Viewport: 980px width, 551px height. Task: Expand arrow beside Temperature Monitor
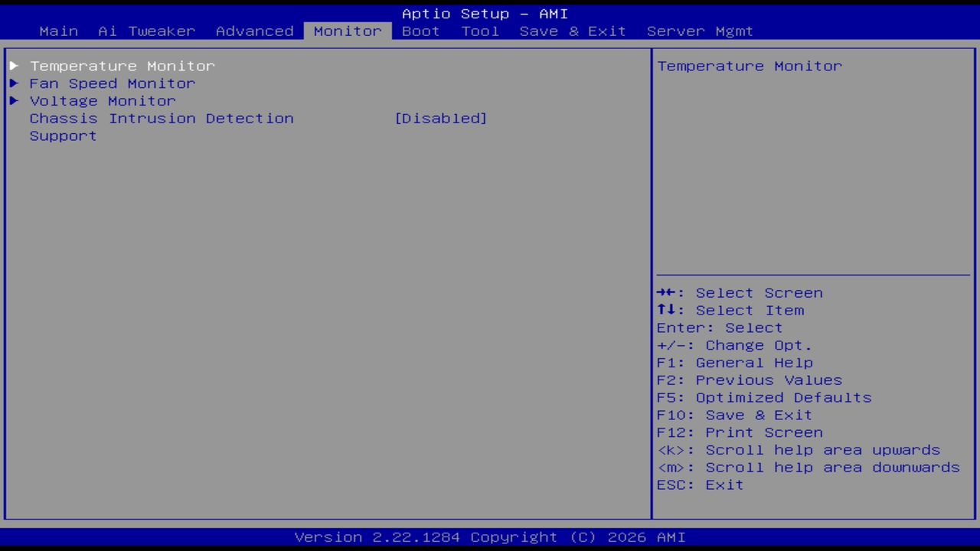(14, 66)
